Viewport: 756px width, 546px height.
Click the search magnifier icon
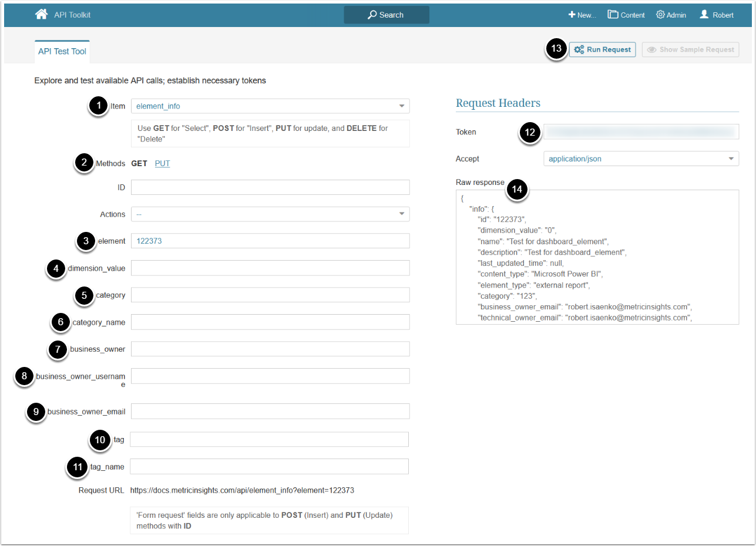[x=372, y=15]
